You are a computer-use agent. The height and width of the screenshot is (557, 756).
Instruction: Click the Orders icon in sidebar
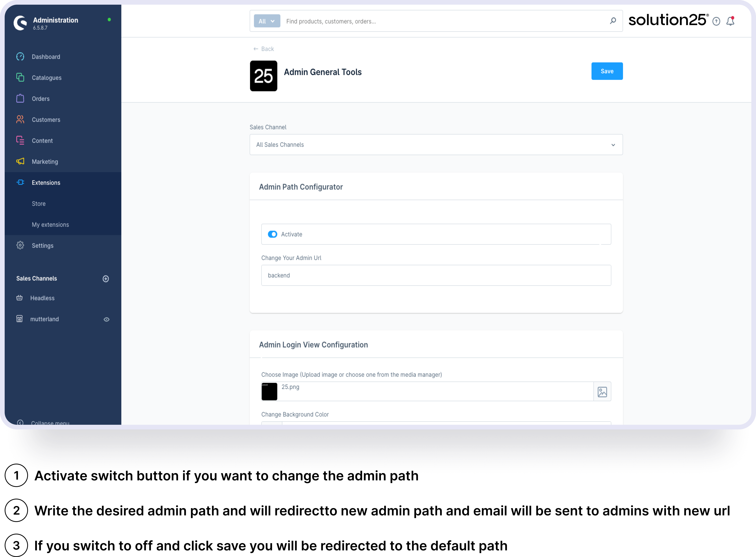[20, 99]
